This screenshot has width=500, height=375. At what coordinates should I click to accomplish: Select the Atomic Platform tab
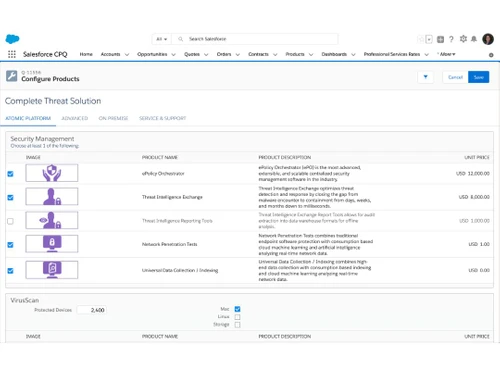click(x=28, y=118)
